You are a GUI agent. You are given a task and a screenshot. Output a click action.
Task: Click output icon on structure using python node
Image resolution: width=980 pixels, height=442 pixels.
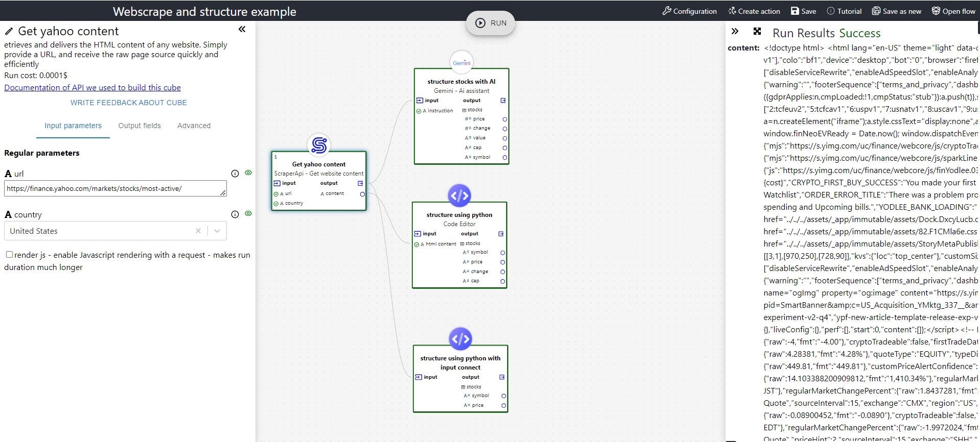tap(501, 234)
